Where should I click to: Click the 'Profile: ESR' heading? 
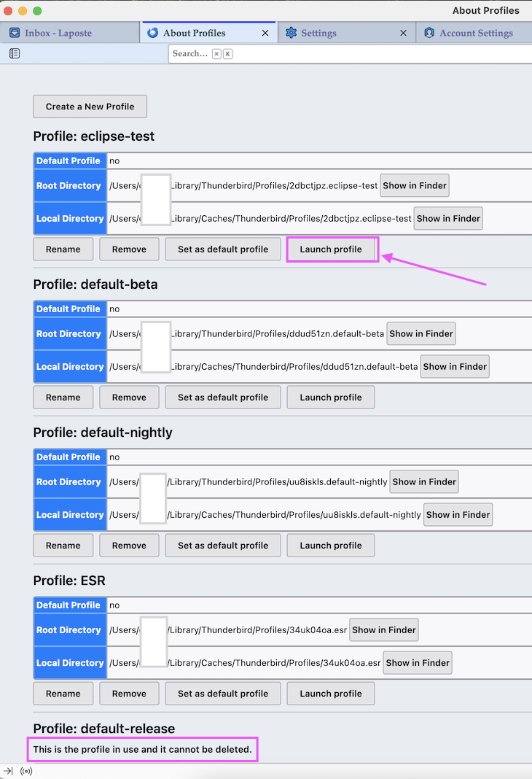pos(69,581)
